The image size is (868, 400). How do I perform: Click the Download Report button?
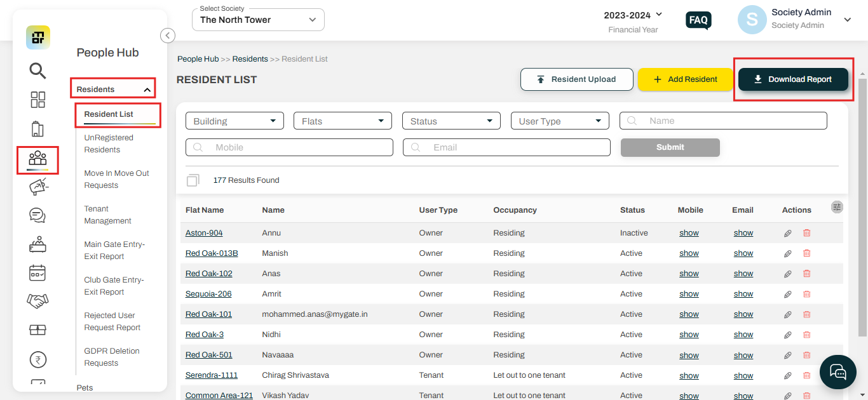793,79
